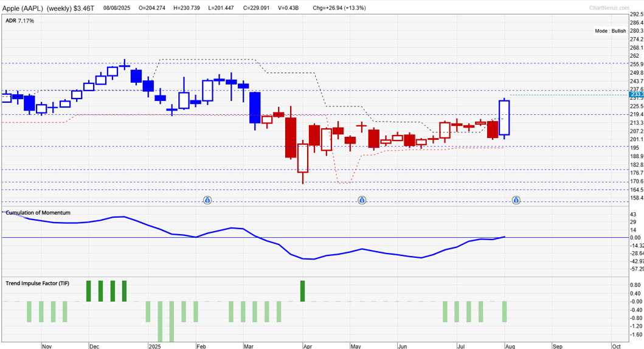Click the Mode : Bullish label
Screen dimensions: 644x349
pyautogui.click(x=611, y=31)
